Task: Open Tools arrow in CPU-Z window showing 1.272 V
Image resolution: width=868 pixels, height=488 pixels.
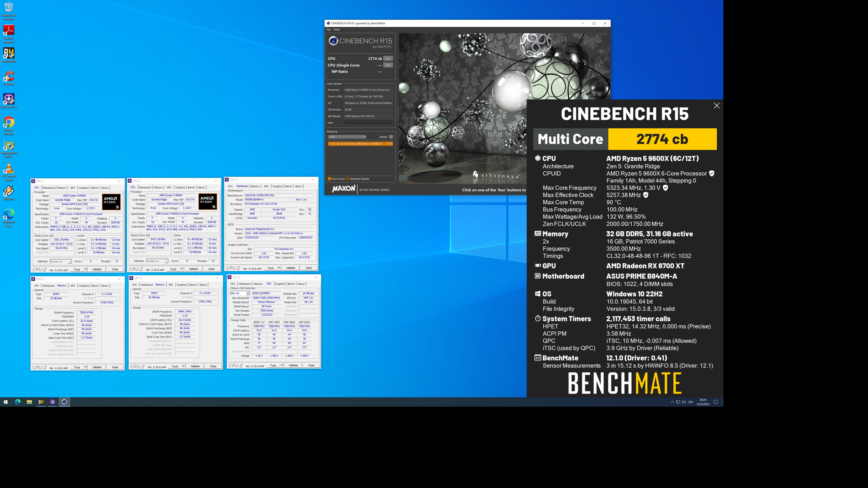Action: click(x=86, y=269)
